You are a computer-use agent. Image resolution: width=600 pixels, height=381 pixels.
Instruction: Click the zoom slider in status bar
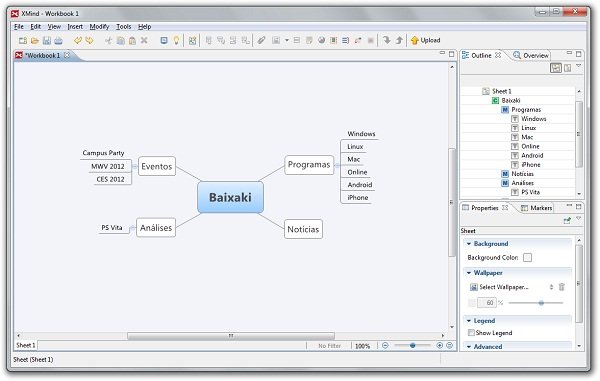(412, 345)
